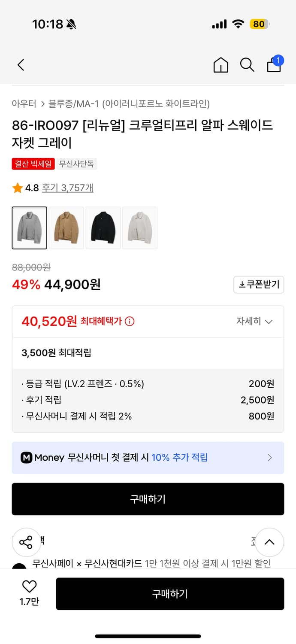This screenshot has height=644, width=296.
Task: Expand the 자세히 dropdown for price details
Action: pos(255,322)
